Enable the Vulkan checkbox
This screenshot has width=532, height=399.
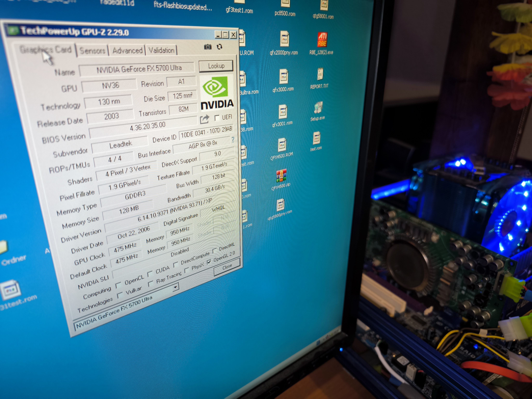point(119,295)
